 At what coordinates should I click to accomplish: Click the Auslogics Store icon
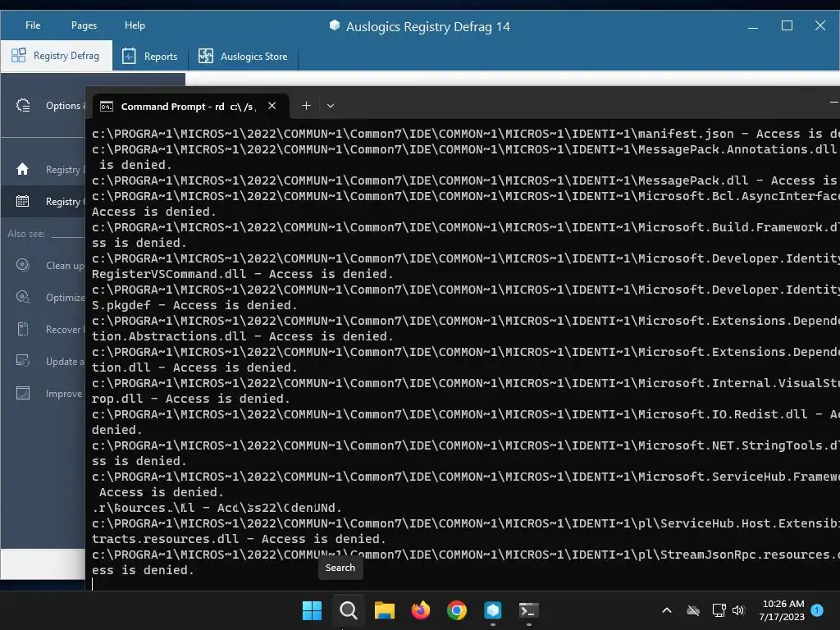[x=206, y=56]
